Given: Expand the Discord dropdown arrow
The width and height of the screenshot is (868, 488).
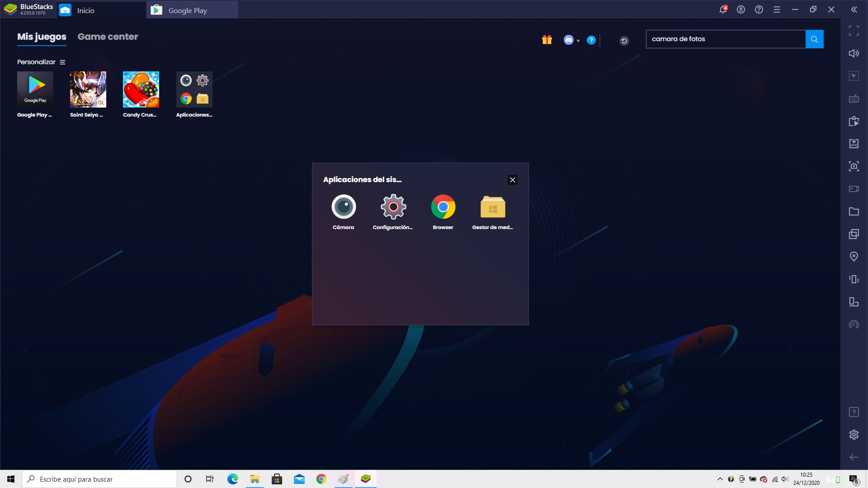Looking at the screenshot, I should pyautogui.click(x=578, y=41).
